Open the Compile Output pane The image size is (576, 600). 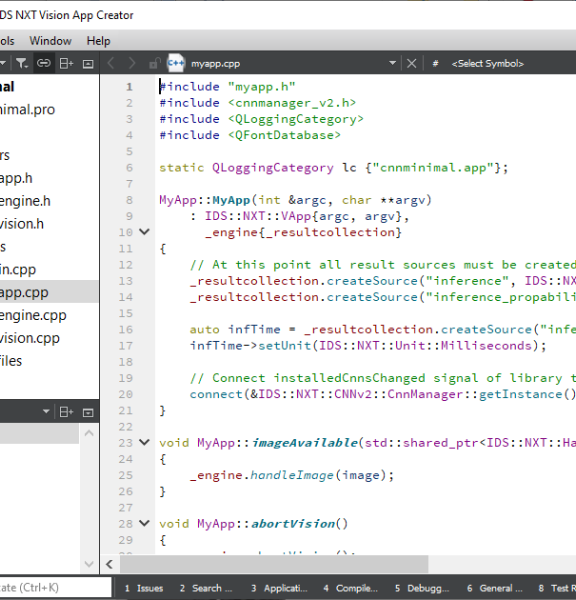(x=351, y=588)
